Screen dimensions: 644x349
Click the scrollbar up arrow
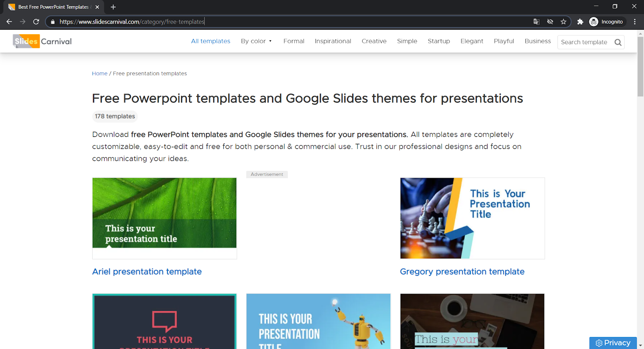click(640, 33)
